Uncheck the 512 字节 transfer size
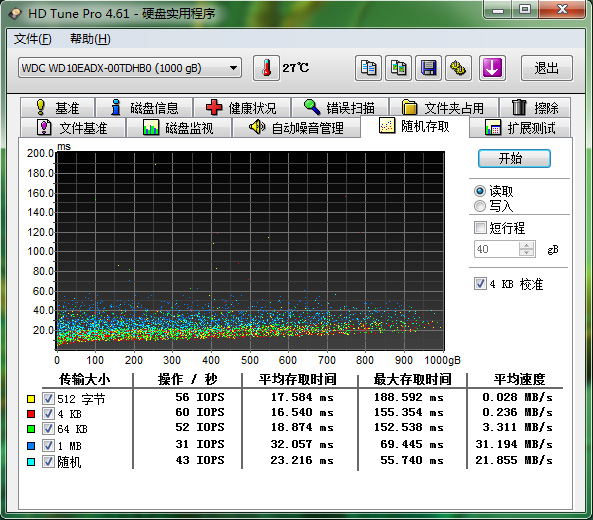Viewport: 593px width, 520px height. click(x=48, y=398)
